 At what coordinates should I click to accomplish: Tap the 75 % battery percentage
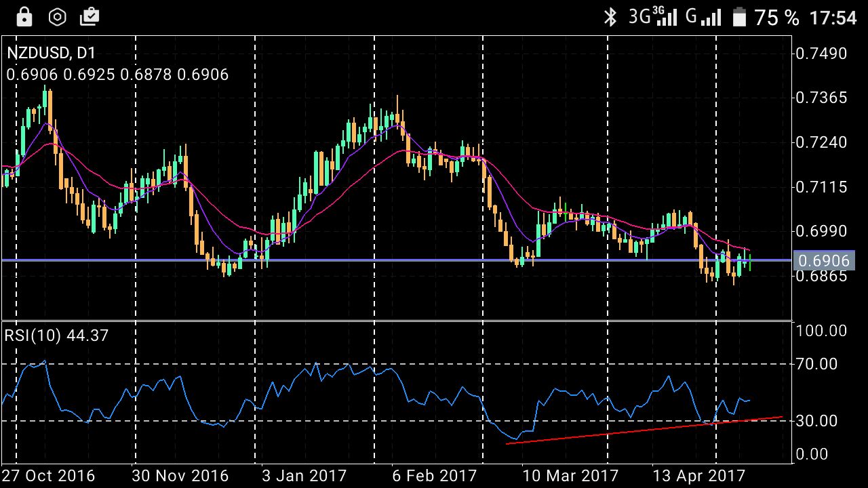(776, 18)
